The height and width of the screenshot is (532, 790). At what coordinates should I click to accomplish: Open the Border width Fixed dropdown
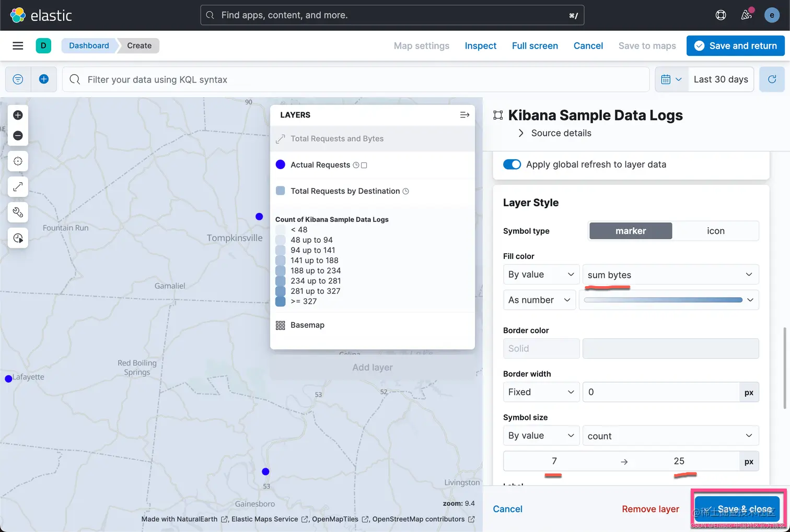[x=541, y=392]
